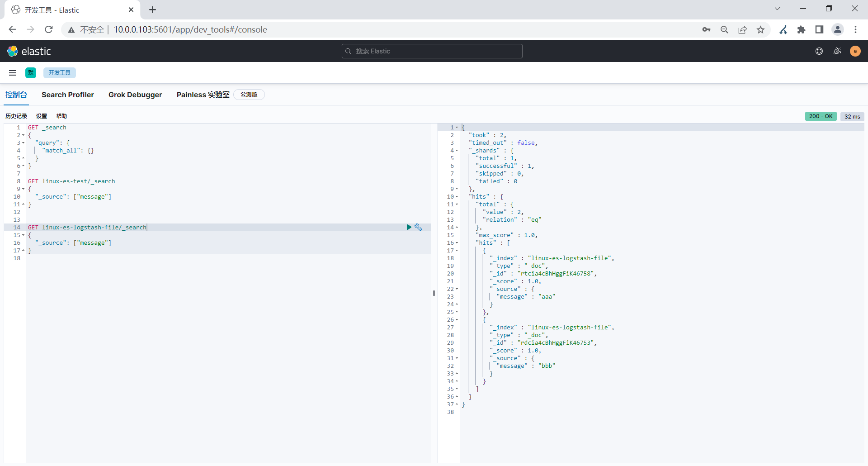
Task: Collapse editor fold at line 9
Action: (x=23, y=189)
